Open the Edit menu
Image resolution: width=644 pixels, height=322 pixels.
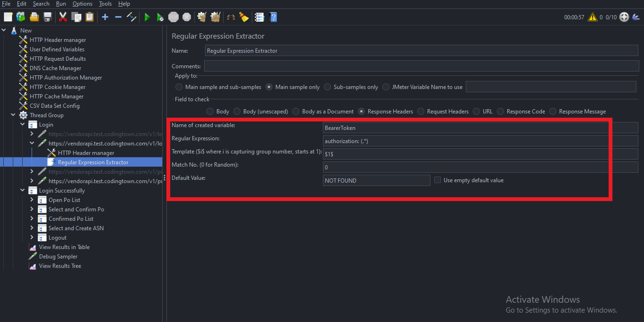point(22,4)
